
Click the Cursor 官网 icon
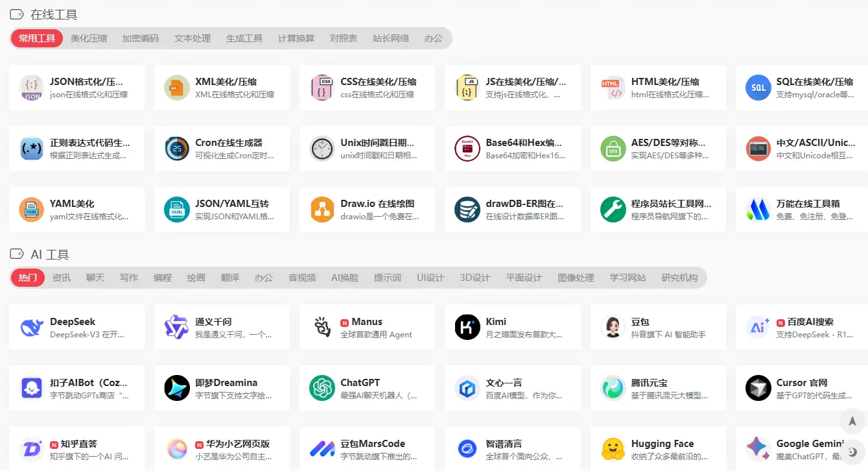point(758,389)
